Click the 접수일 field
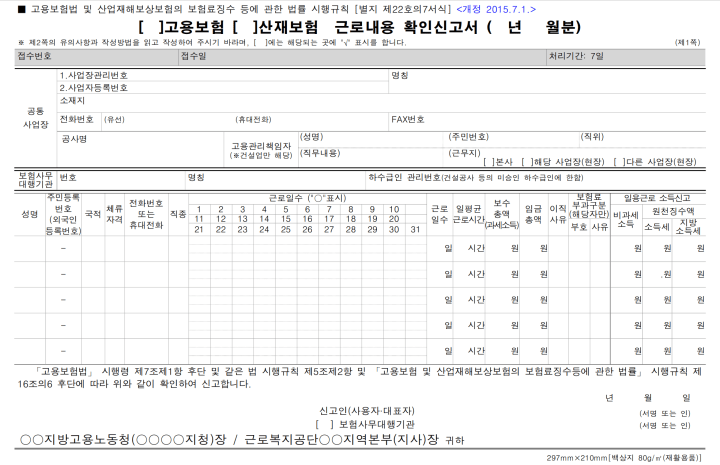Image resolution: width=720 pixels, height=465 pixels. 362,57
